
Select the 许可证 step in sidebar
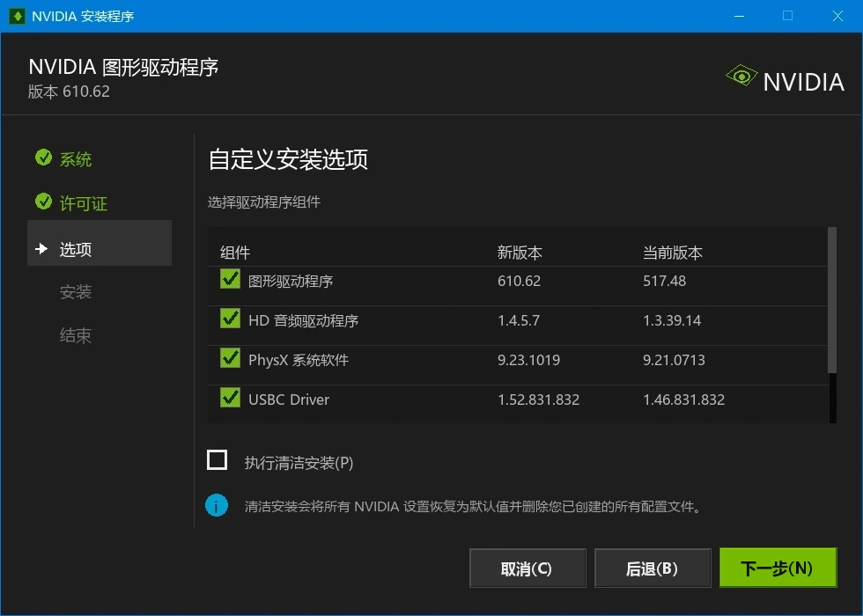pos(83,203)
